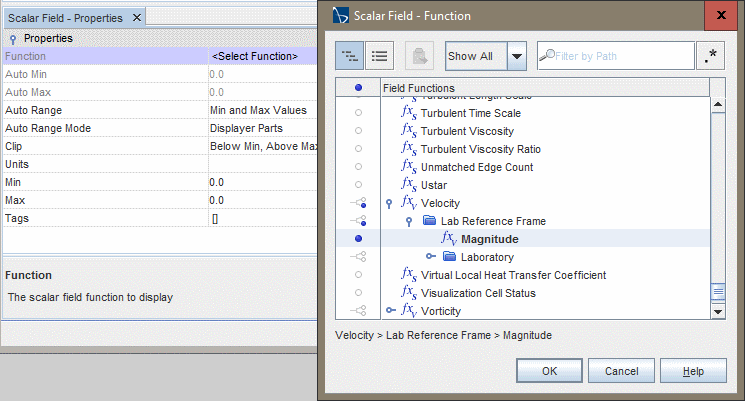This screenshot has width=745, height=401.
Task: Click the Vorticity vector function icon
Action: (409, 311)
